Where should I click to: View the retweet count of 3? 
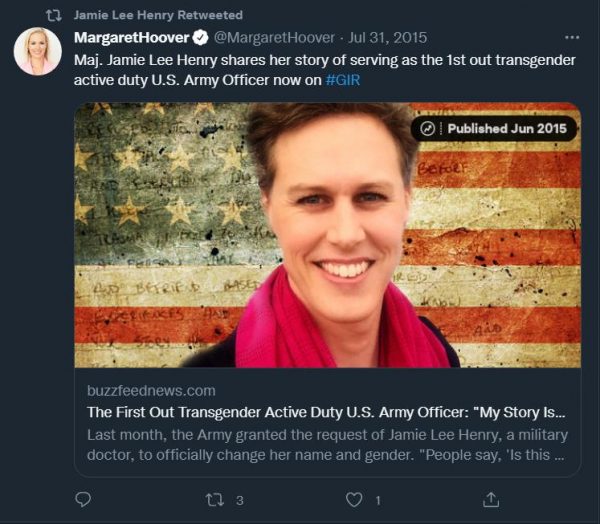239,498
